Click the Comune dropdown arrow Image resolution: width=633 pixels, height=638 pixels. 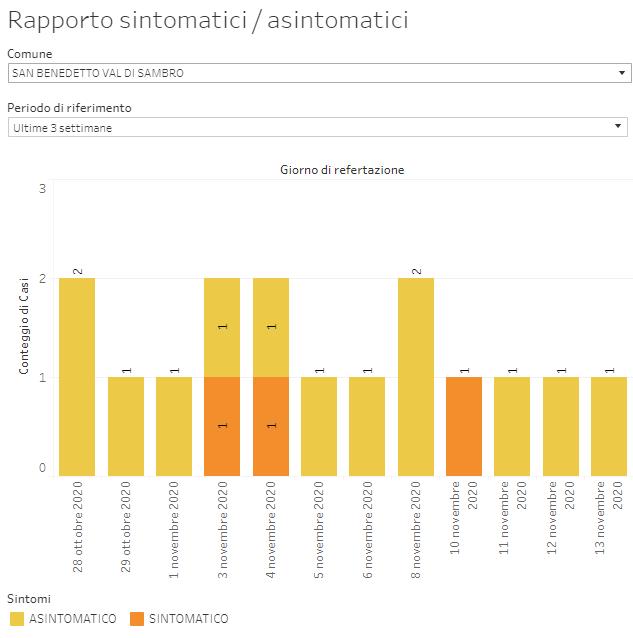point(621,73)
